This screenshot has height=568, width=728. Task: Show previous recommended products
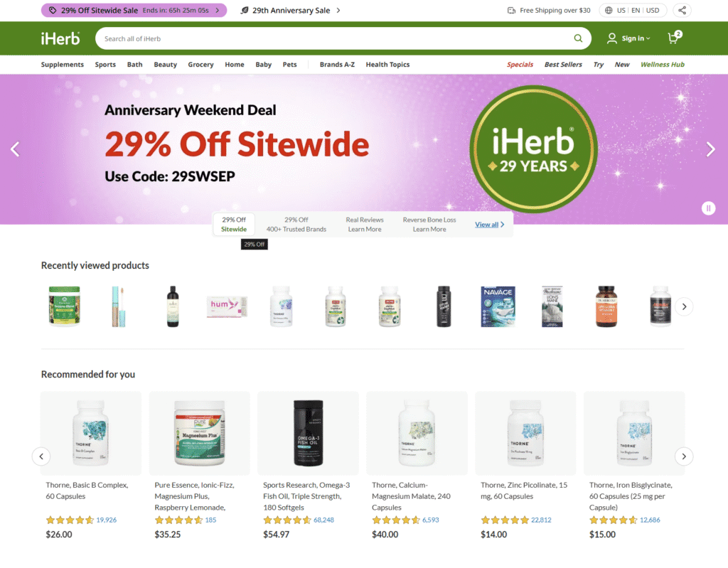(41, 456)
